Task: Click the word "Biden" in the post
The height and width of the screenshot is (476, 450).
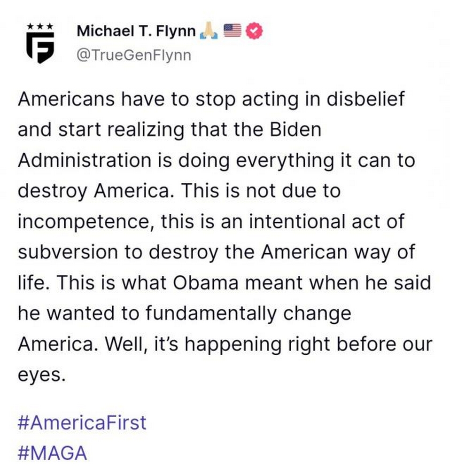Action: [x=295, y=129]
